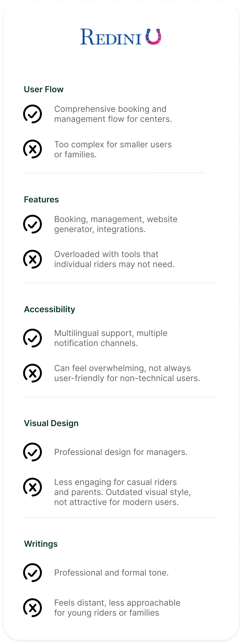
Task: Select the X icon next to overloaded with tools
Action: coord(32,259)
